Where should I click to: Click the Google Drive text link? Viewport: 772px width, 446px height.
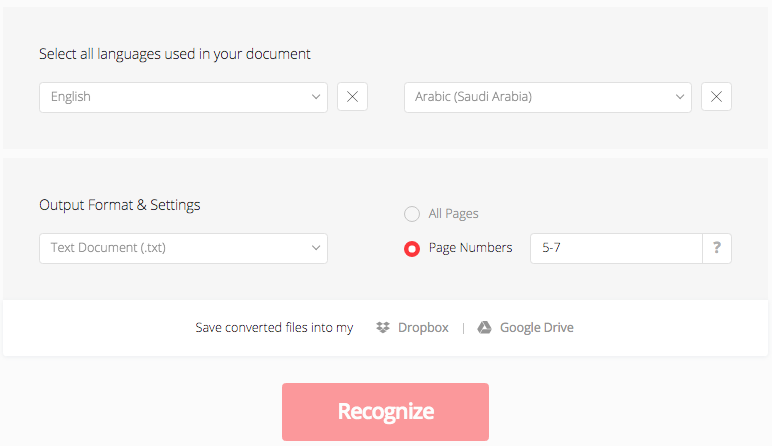pyautogui.click(x=536, y=328)
